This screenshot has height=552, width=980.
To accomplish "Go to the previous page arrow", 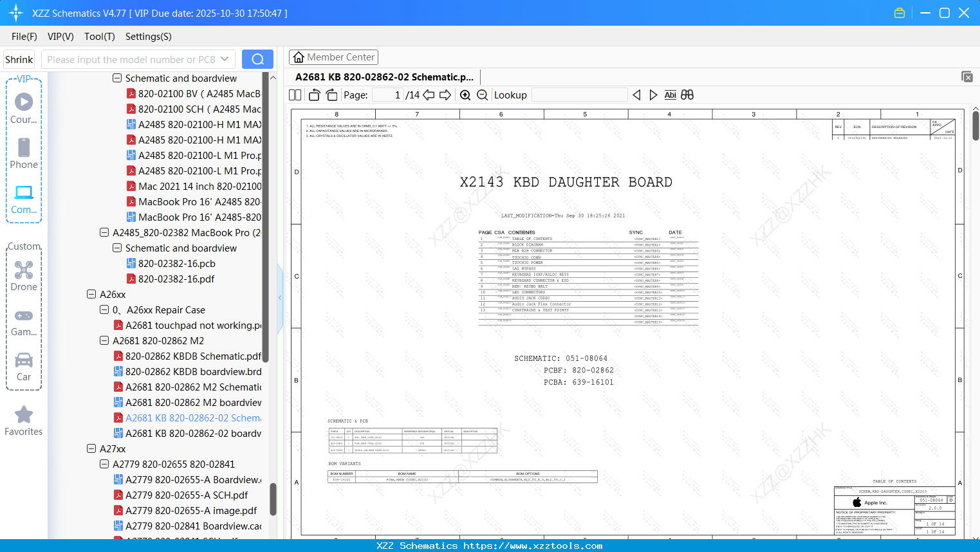I will click(429, 95).
